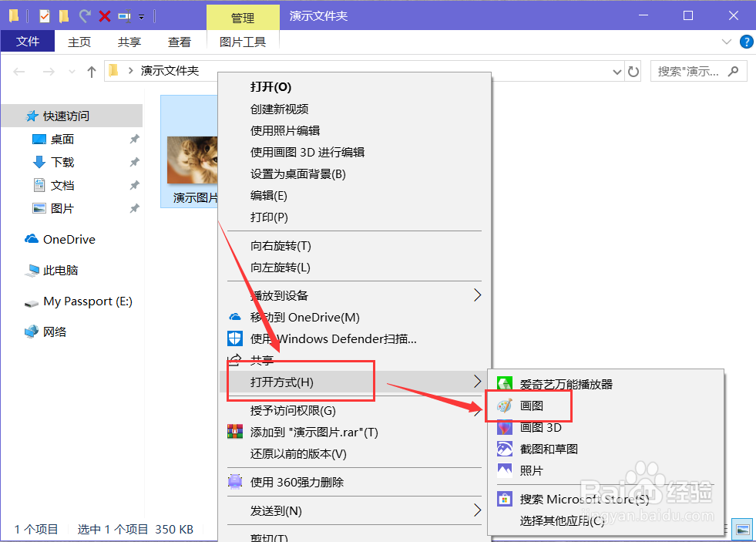The width and height of the screenshot is (756, 542).
Task: Open 图片 in quick access
Action: 62,209
